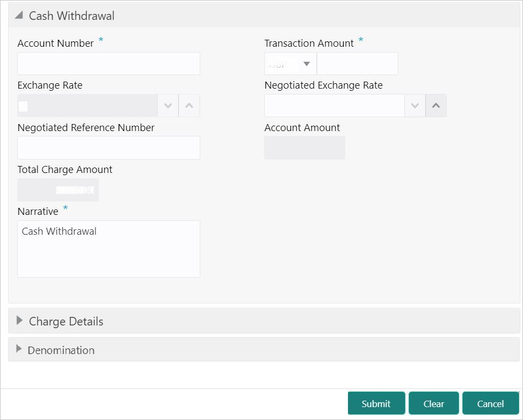The height and width of the screenshot is (420, 523).
Task: Decrease the Exchange Rate value
Action: 168,106
